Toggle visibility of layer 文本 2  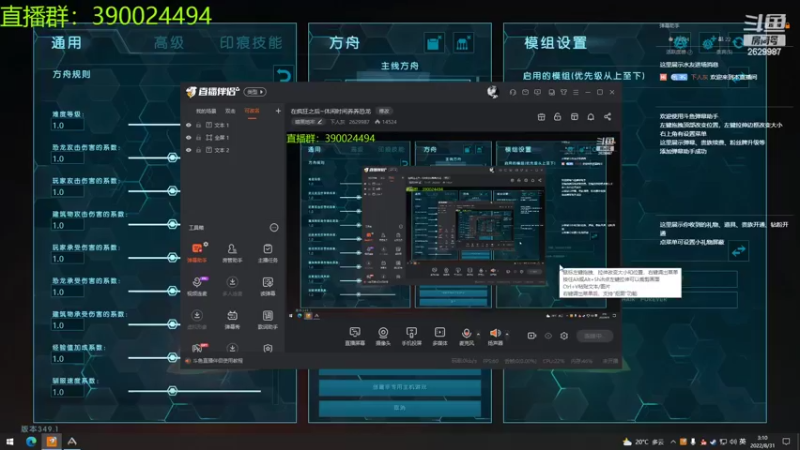coord(189,151)
